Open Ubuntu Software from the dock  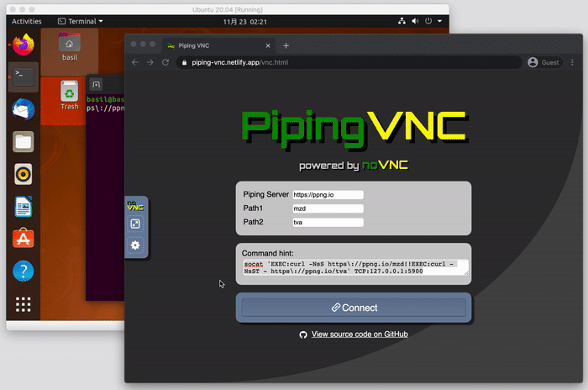point(24,238)
